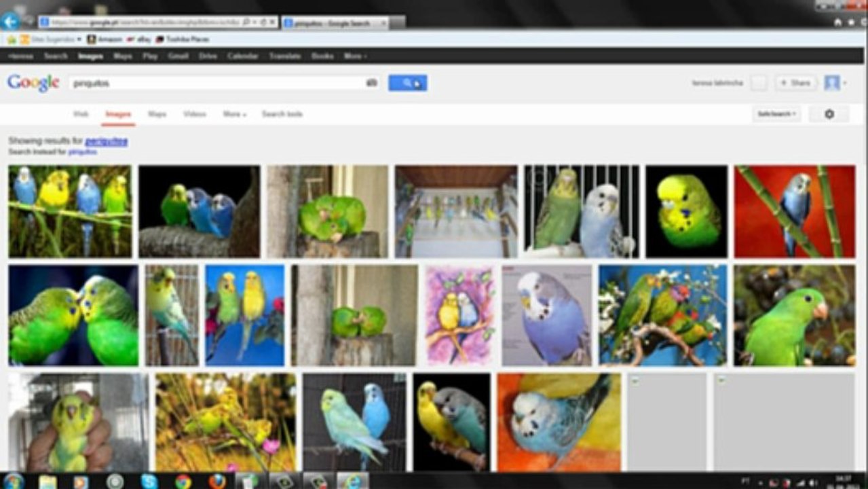Open thumbnail of painted yellow and blue birds
868x489 pixels.
(x=460, y=315)
